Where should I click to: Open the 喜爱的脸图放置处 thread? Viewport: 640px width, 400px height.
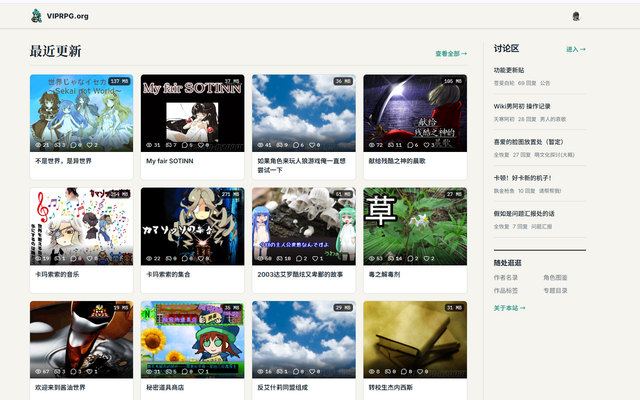529,142
